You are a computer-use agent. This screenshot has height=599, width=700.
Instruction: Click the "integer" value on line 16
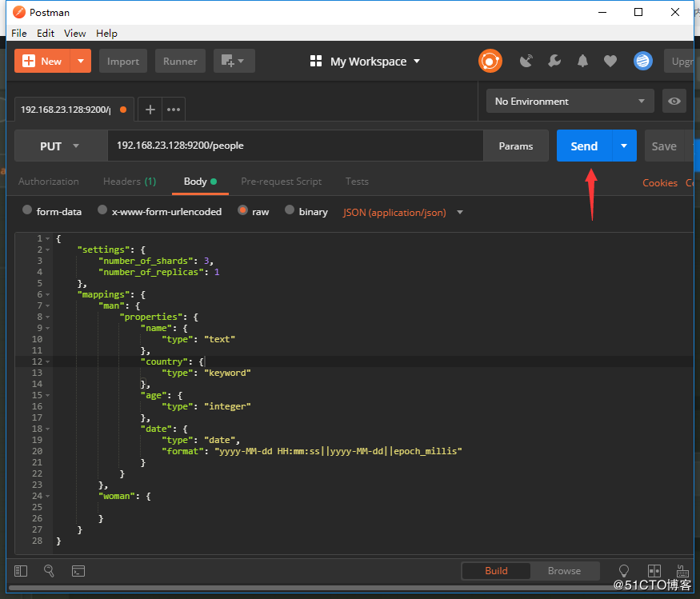click(x=228, y=406)
